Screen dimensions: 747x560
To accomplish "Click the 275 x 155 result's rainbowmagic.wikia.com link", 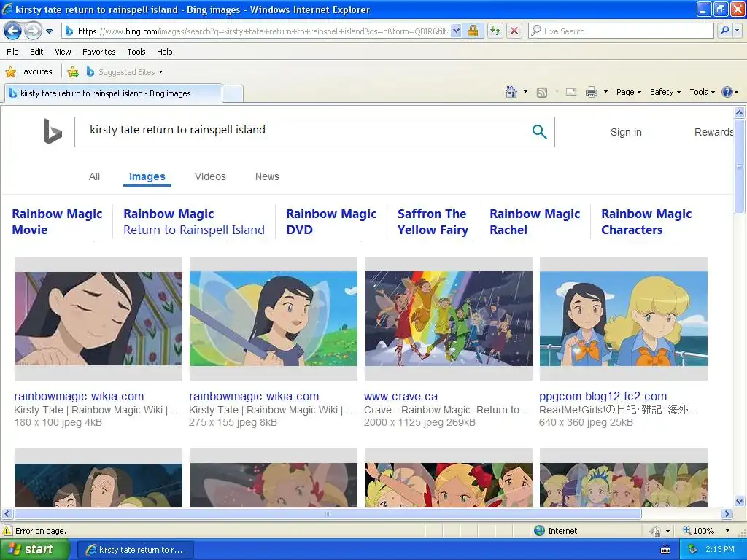I will click(x=254, y=396).
